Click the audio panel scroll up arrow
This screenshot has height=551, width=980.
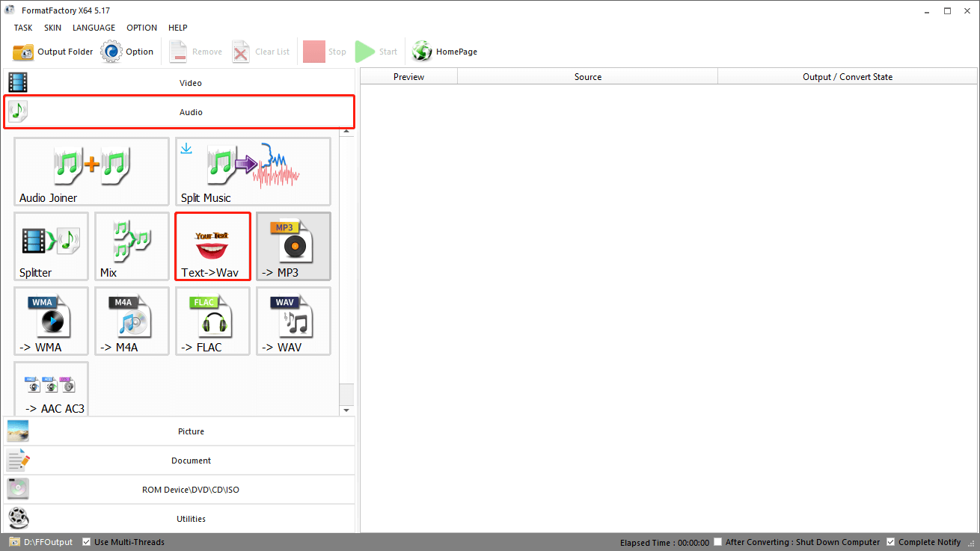[x=346, y=132]
